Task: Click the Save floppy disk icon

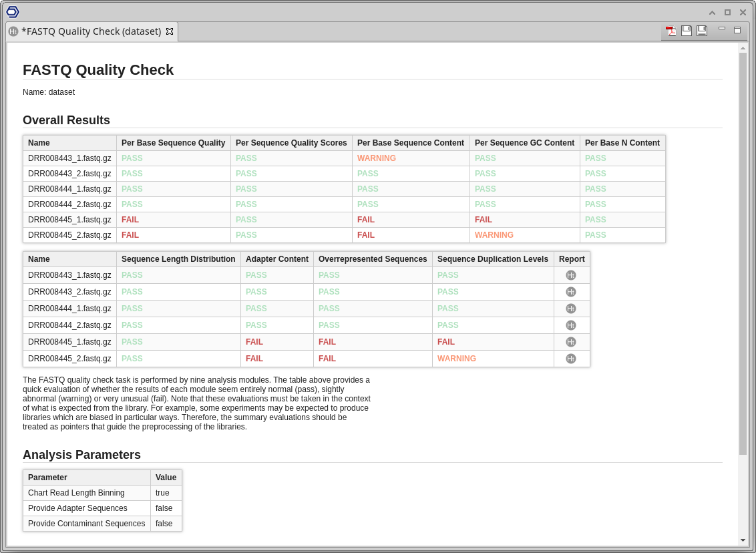Action: 687,31
